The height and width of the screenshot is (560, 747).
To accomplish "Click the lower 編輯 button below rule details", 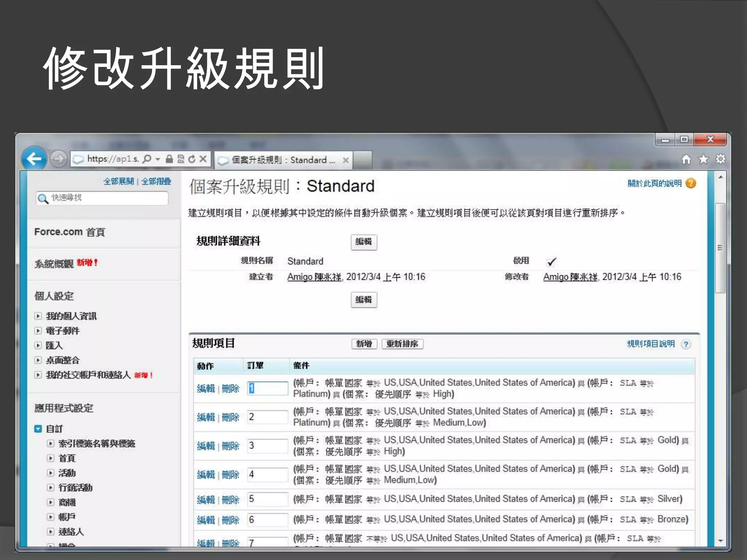I will coord(364,300).
